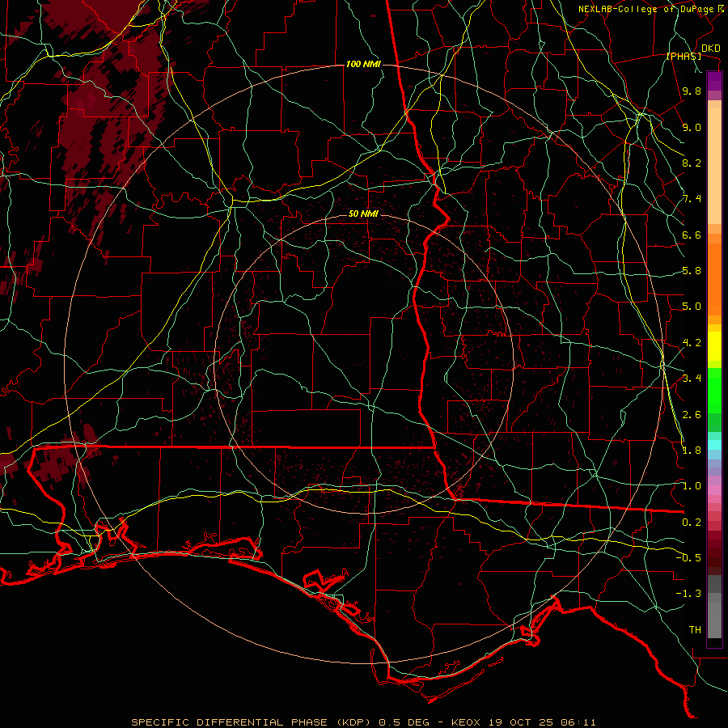Click the Specific Differential Phase KEOX caption
The image size is (728, 728).
363,722
